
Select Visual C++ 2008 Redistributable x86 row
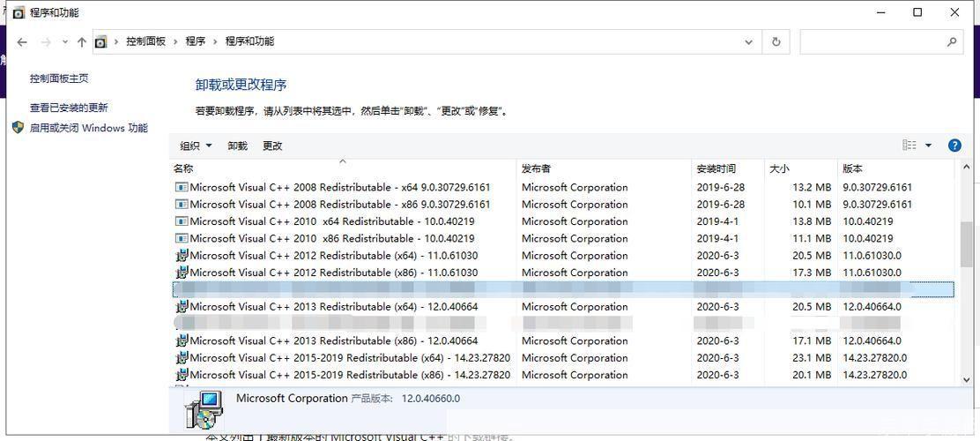point(562,204)
